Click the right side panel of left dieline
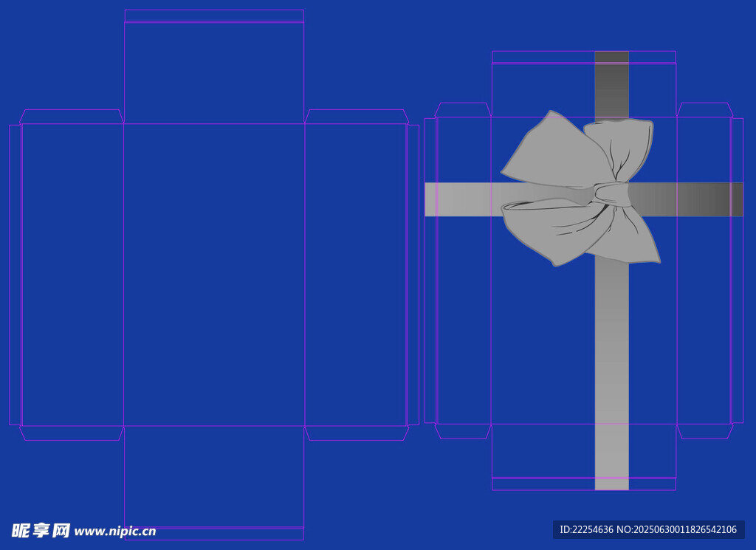Viewport: 756px width, 550px height. pyautogui.click(x=355, y=275)
